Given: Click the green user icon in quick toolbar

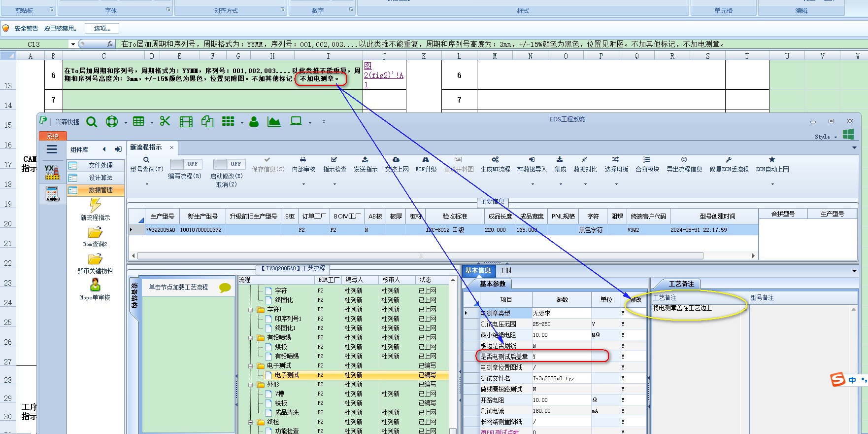Looking at the screenshot, I should tap(254, 121).
